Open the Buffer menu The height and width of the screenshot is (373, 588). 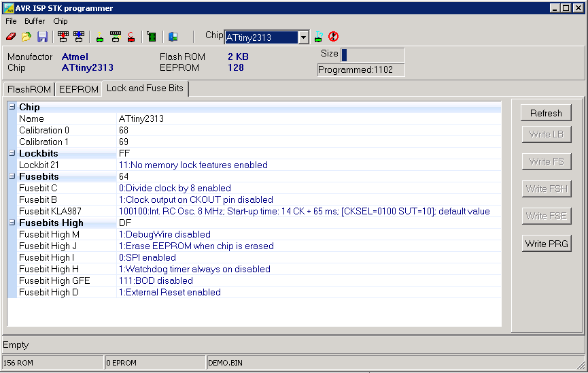click(x=35, y=21)
